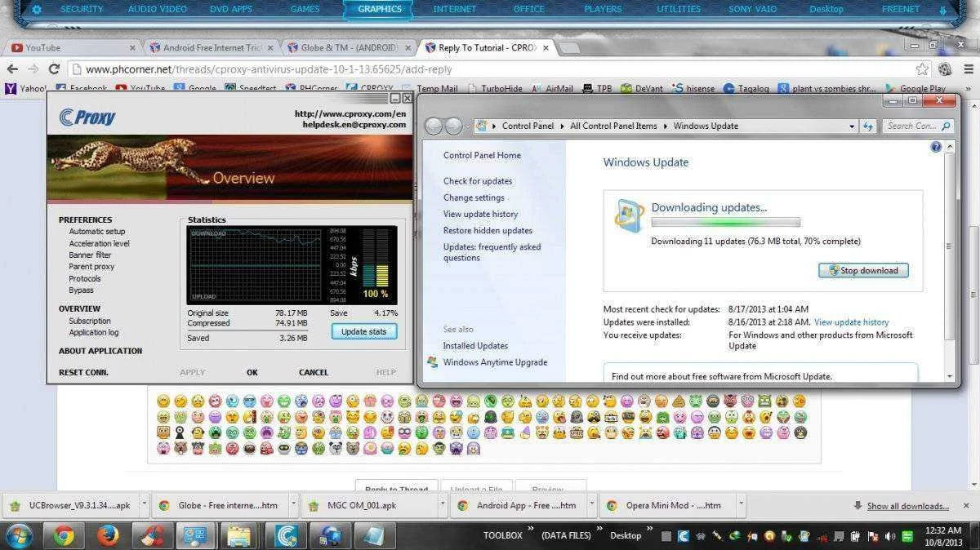Switch to Android Free Internet Tricks tab
Viewport: 980px width, 550px height.
(x=212, y=47)
